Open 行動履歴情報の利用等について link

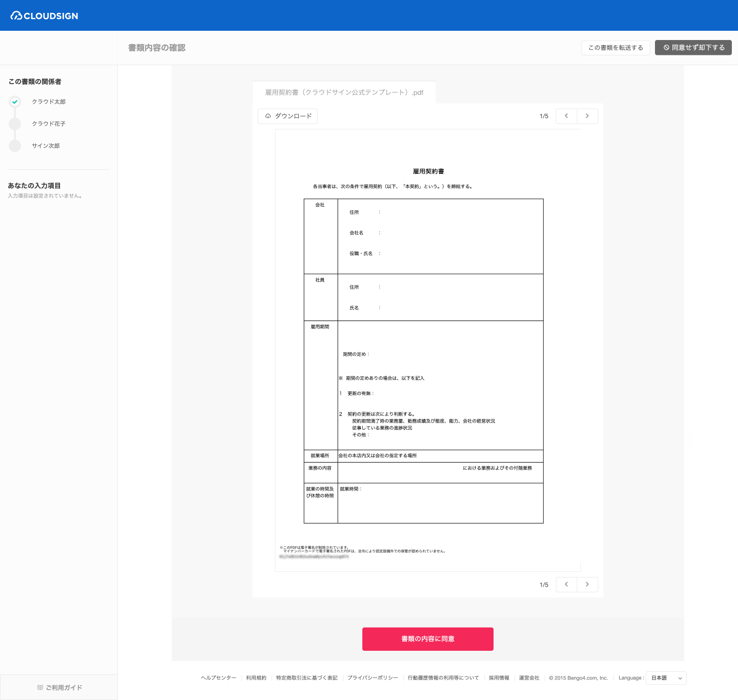pyautogui.click(x=443, y=678)
